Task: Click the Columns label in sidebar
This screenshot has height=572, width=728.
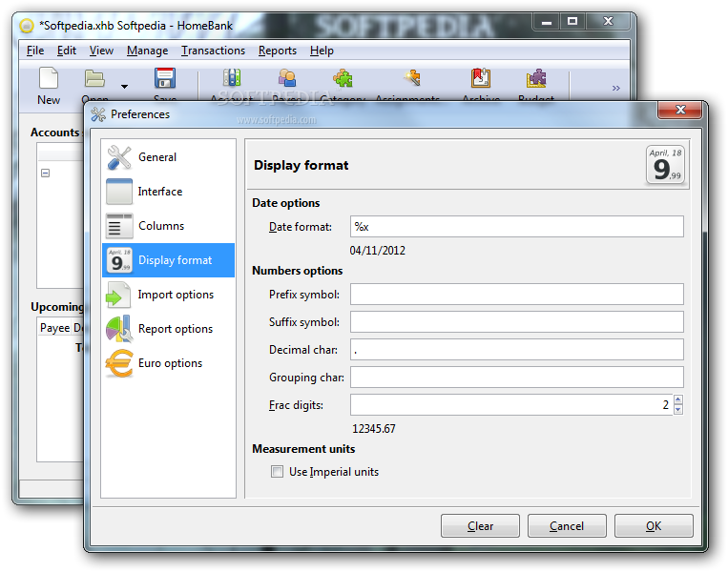Action: 161,226
